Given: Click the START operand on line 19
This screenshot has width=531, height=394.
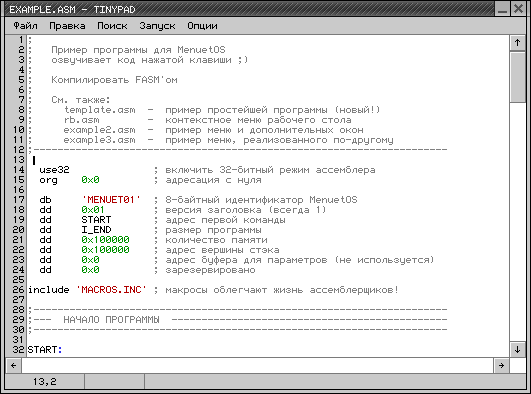Looking at the screenshot, I should [x=96, y=220].
